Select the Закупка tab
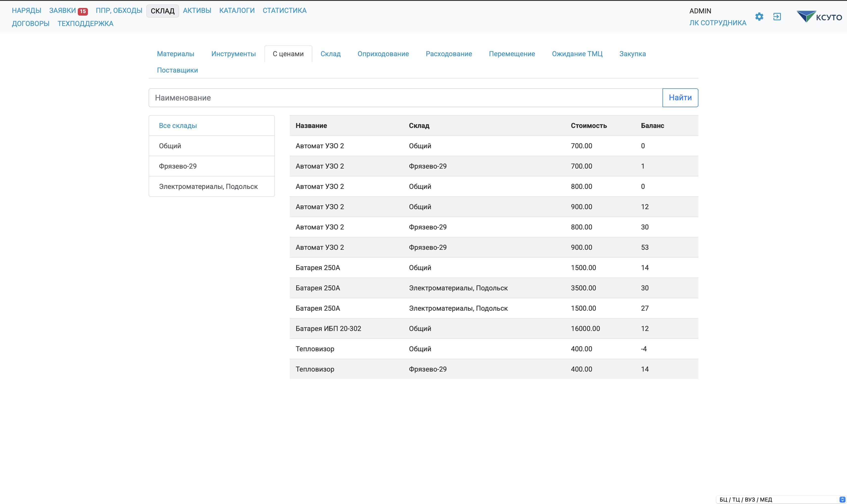 click(x=632, y=54)
